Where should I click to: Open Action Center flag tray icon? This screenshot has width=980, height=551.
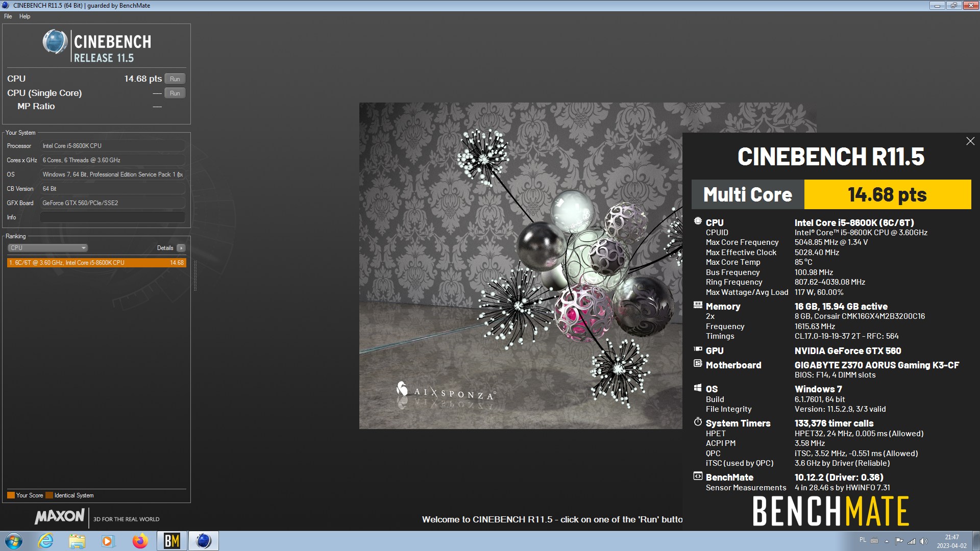(x=899, y=541)
